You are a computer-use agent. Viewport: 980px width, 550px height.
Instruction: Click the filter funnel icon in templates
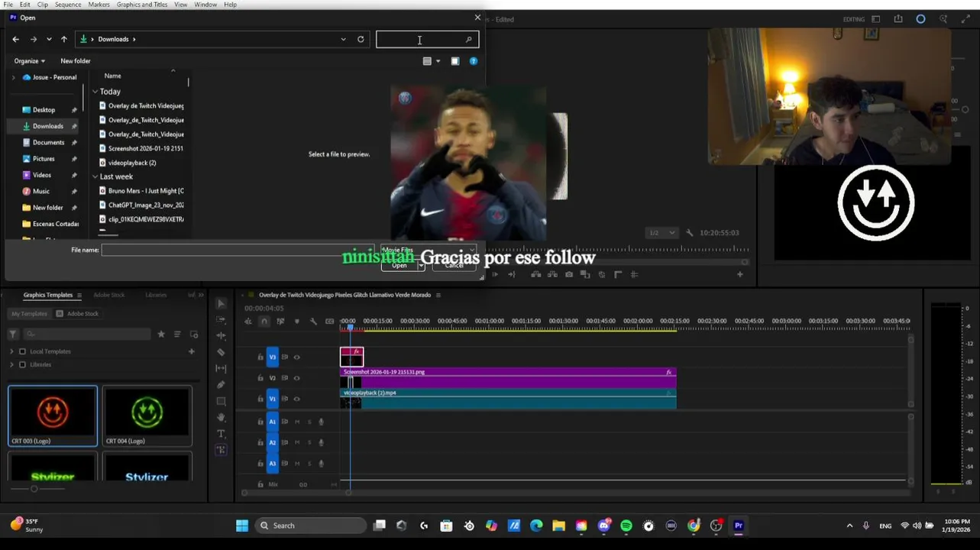coord(13,334)
